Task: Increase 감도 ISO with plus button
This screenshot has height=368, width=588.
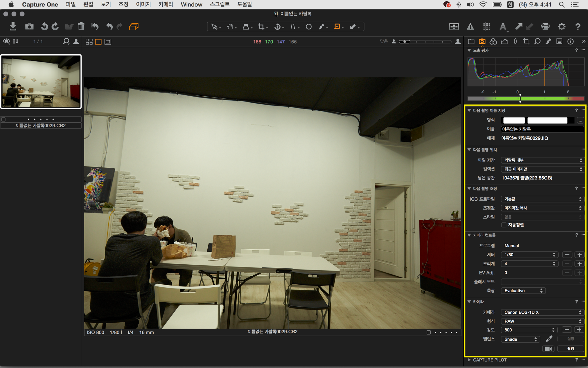Action: tap(579, 330)
